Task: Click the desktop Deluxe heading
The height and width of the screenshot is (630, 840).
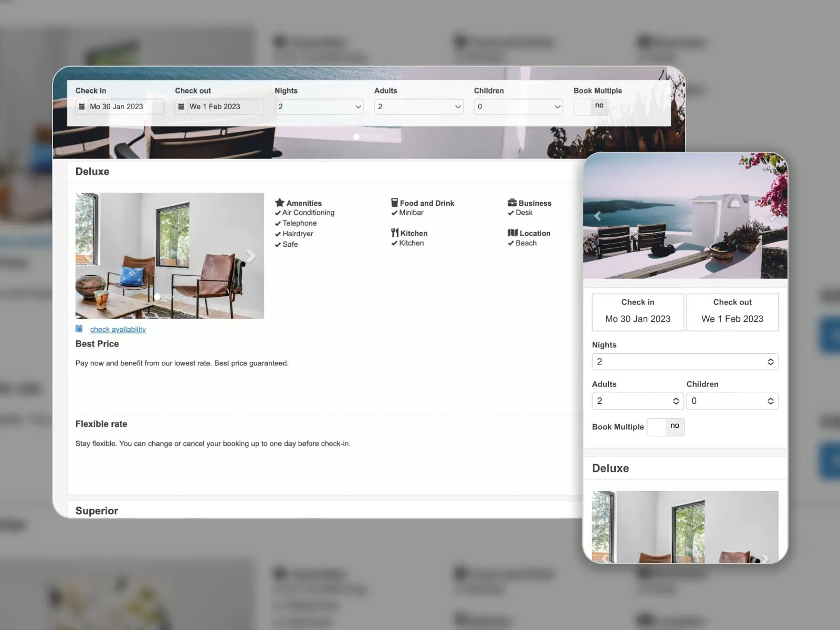Action: pyautogui.click(x=92, y=172)
